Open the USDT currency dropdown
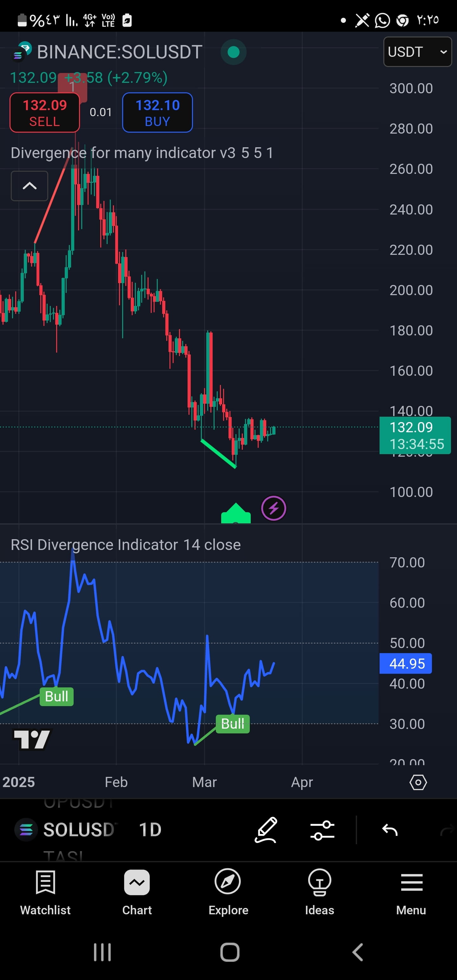Viewport: 457px width, 980px height. (417, 52)
